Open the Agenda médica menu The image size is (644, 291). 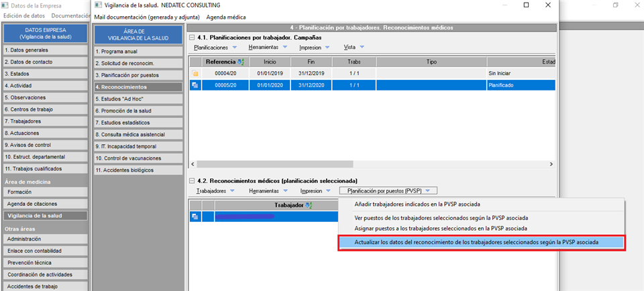[226, 17]
